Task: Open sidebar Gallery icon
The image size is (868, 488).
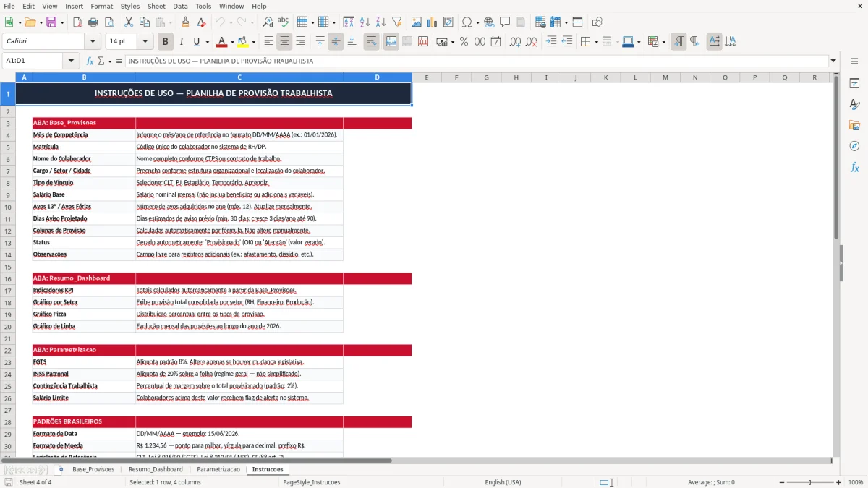Action: (x=854, y=125)
